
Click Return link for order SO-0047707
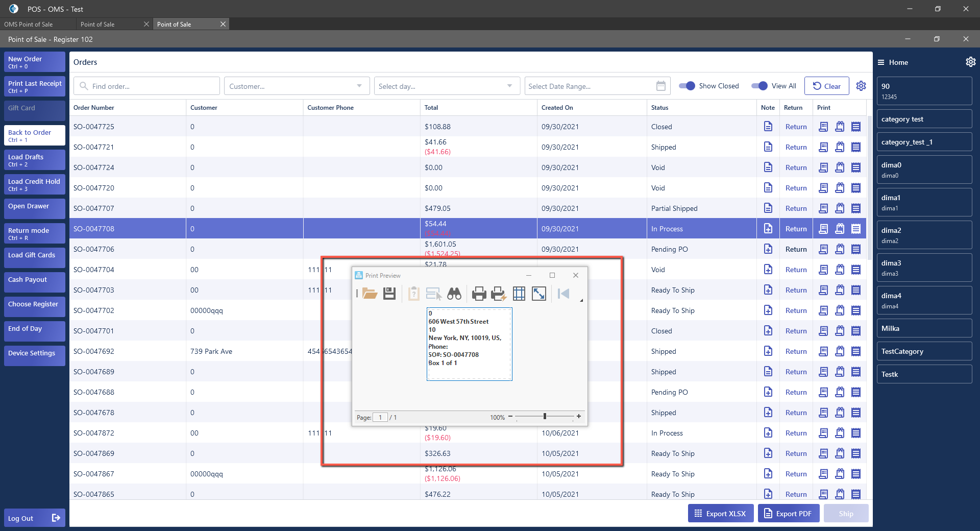(796, 208)
